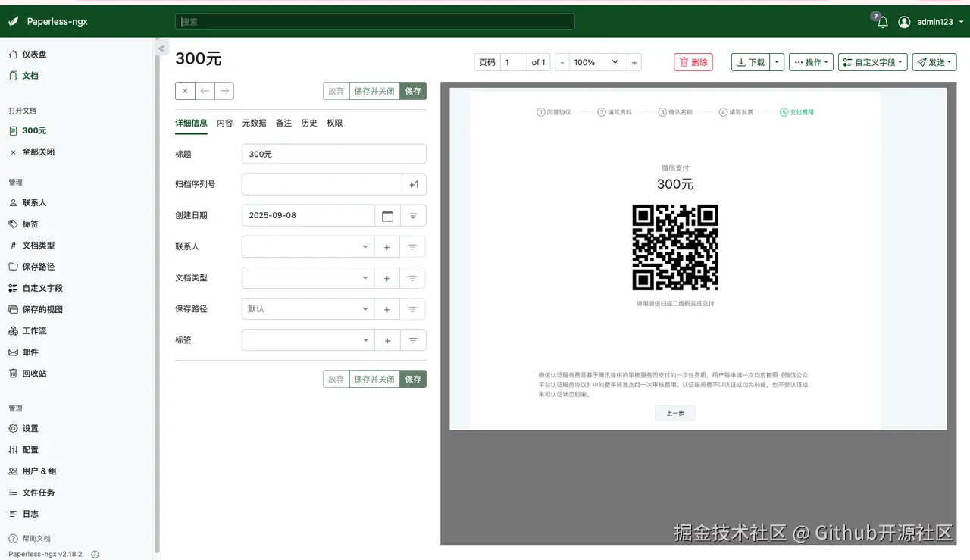Switch to 权限 tab
The image size is (970, 560).
tap(335, 123)
